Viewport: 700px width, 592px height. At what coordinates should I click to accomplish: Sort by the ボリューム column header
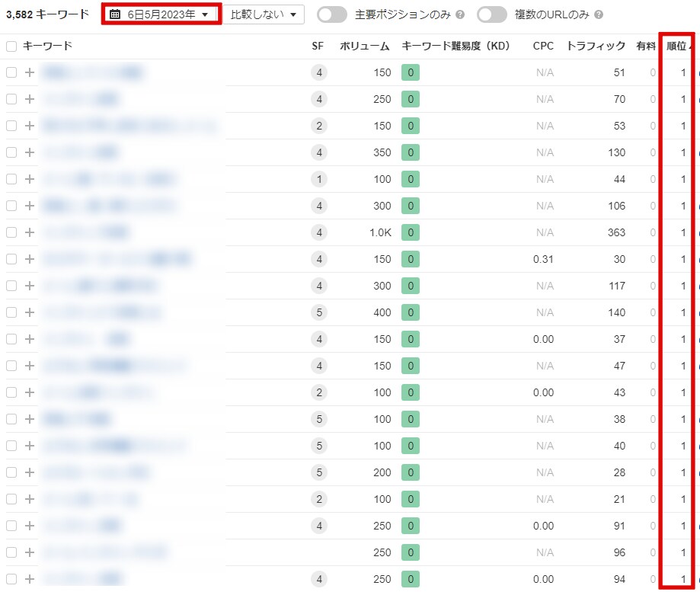pyautogui.click(x=364, y=46)
